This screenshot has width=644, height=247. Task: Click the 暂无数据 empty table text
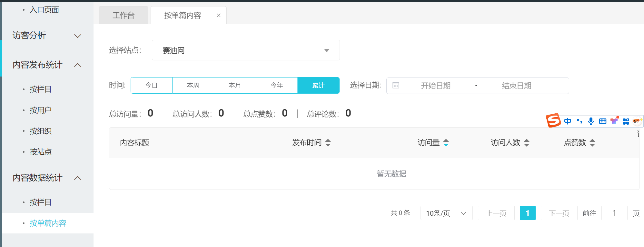point(391,174)
